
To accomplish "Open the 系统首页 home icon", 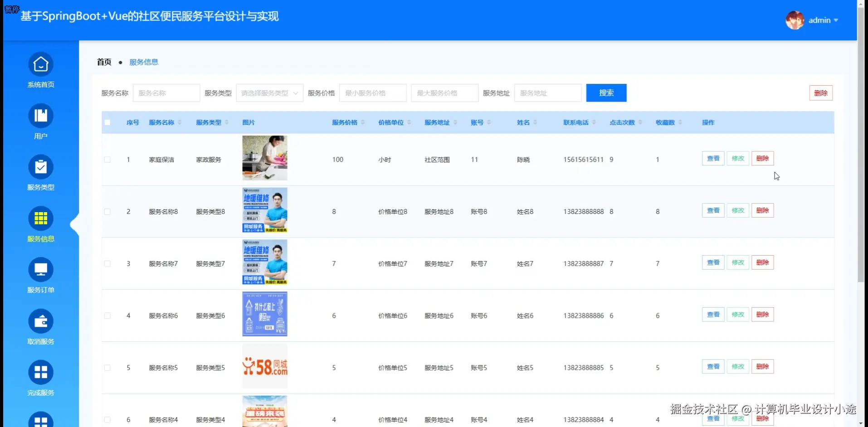I will (x=41, y=65).
